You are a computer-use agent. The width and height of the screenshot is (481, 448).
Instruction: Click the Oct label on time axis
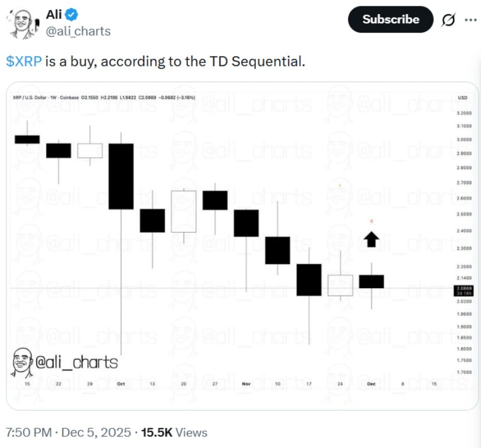(121, 384)
